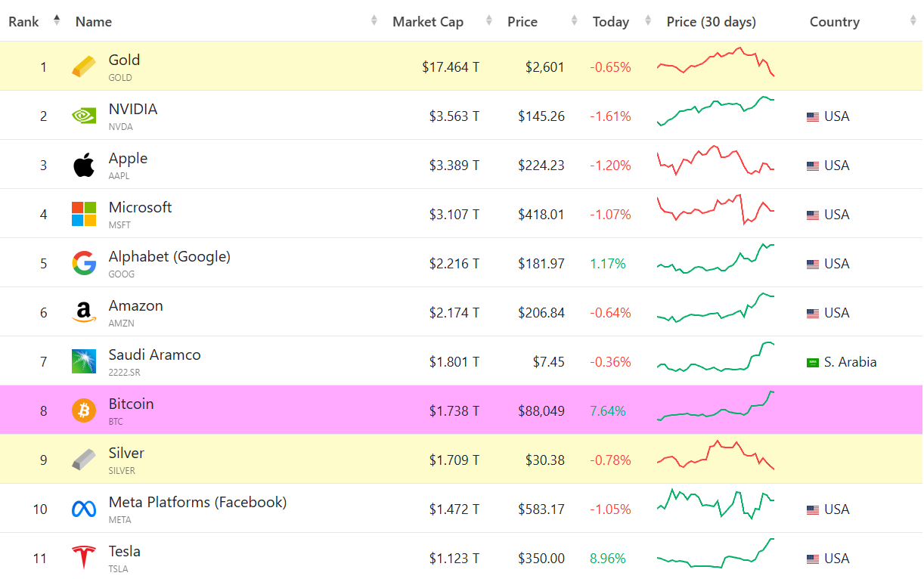
Task: Sort table by Rank column arrows
Action: point(57,20)
